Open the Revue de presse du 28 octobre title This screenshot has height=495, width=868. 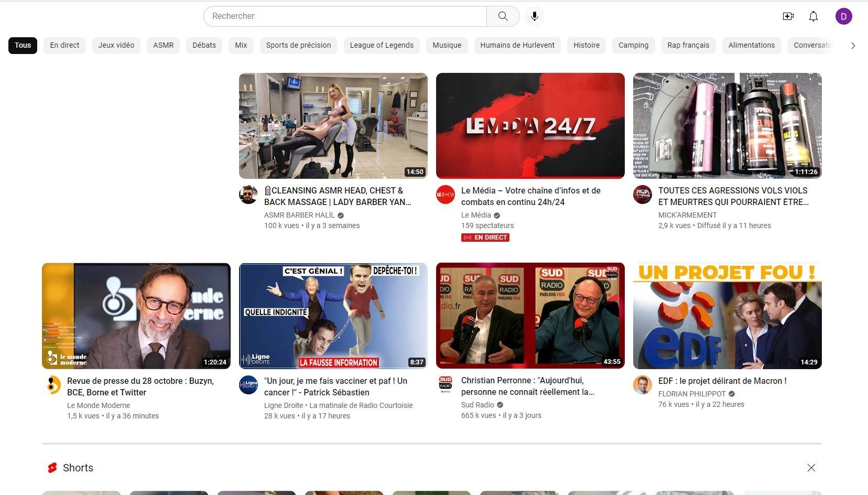click(x=140, y=386)
